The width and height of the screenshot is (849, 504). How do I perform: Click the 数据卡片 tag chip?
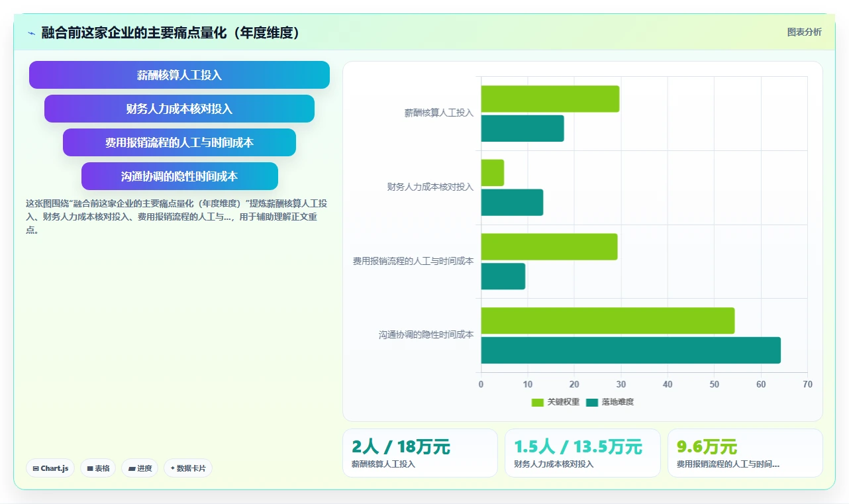pos(188,468)
